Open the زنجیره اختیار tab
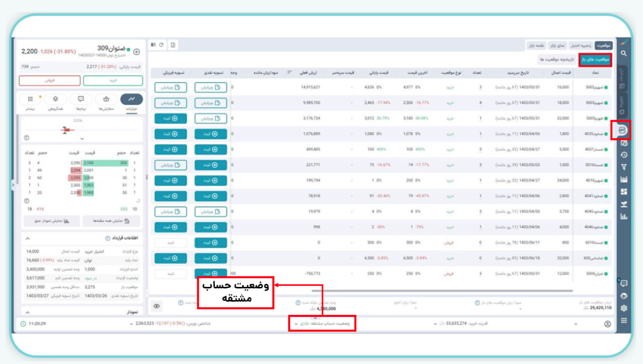The image size is (643, 364). point(581,46)
